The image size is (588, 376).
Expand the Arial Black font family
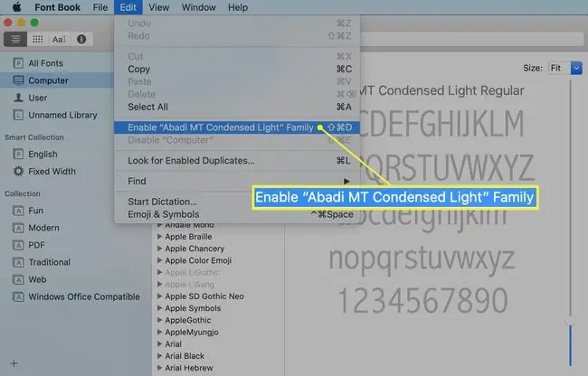[x=159, y=356]
